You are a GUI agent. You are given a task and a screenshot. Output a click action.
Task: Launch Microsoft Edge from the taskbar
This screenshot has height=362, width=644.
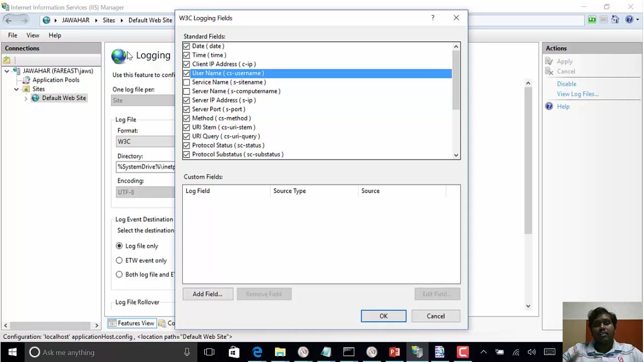(x=257, y=352)
